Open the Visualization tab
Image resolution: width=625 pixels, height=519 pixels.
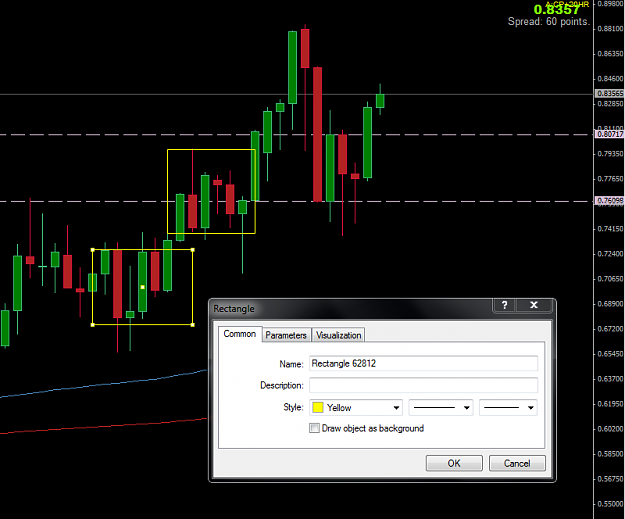pos(338,335)
